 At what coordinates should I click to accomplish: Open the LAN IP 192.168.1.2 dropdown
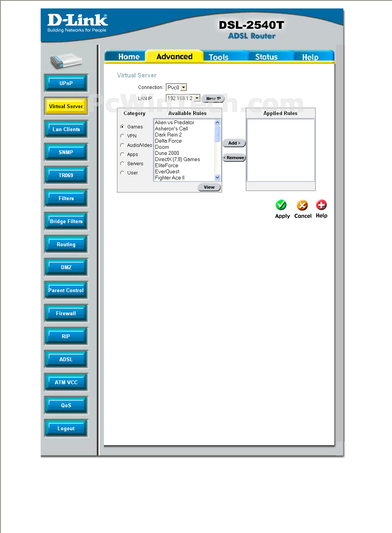[x=183, y=98]
